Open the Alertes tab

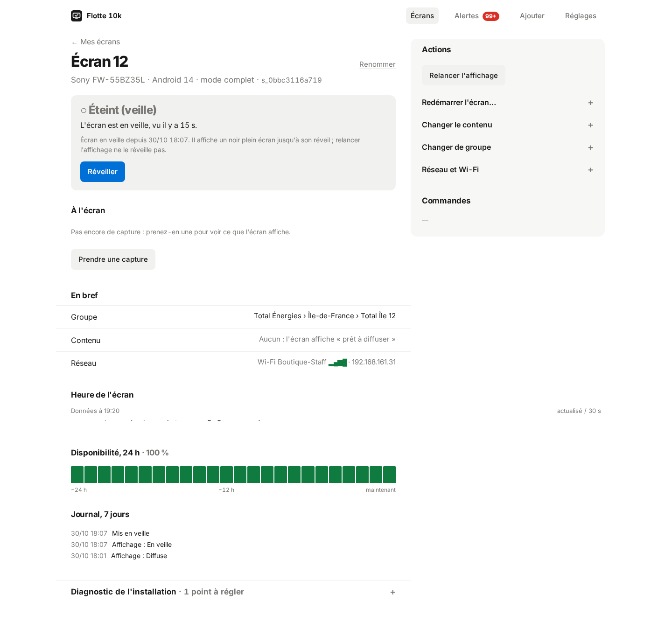point(476,16)
